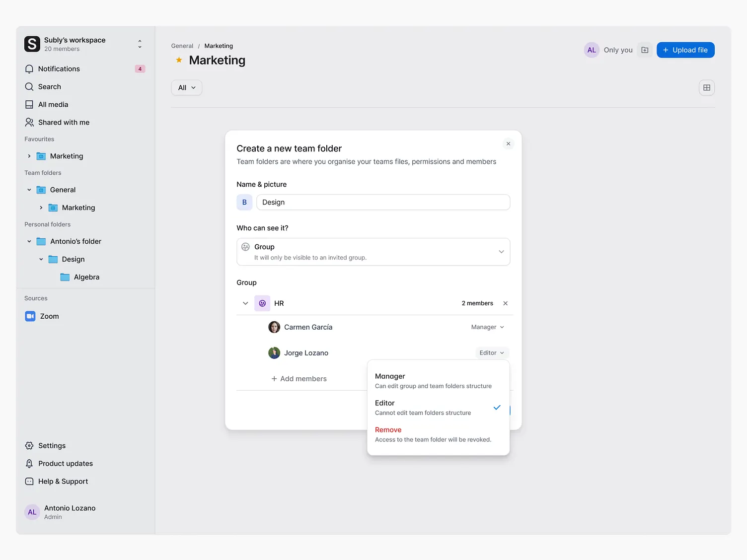This screenshot has height=560, width=747.
Task: Unfavourite Marketing via the star icon
Action: [x=178, y=60]
